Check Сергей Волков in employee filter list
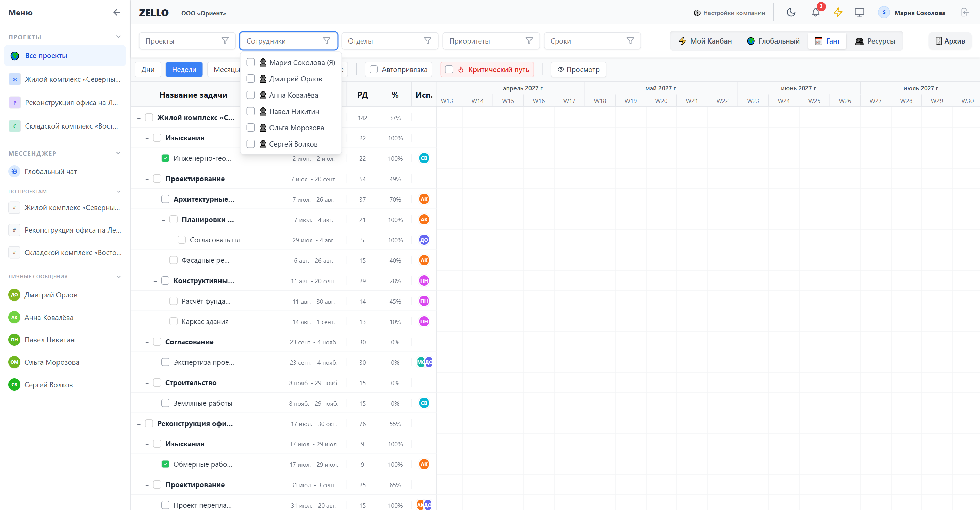 (x=250, y=144)
